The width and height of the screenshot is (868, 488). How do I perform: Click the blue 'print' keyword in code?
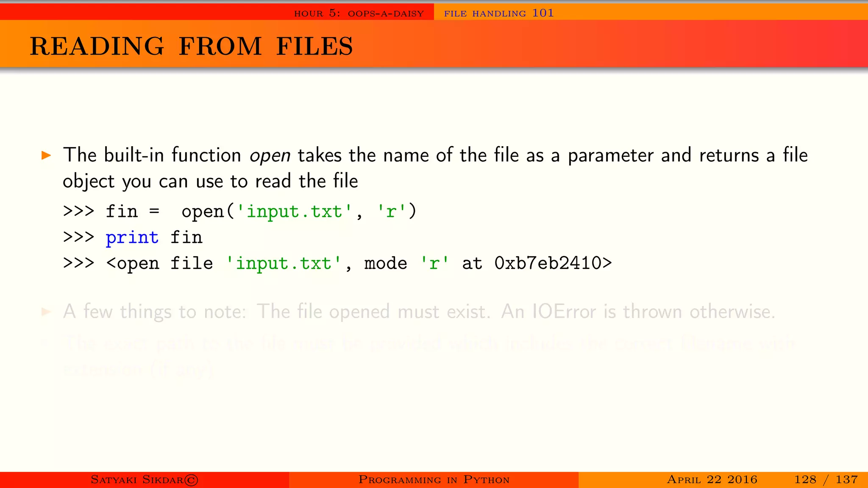132,238
